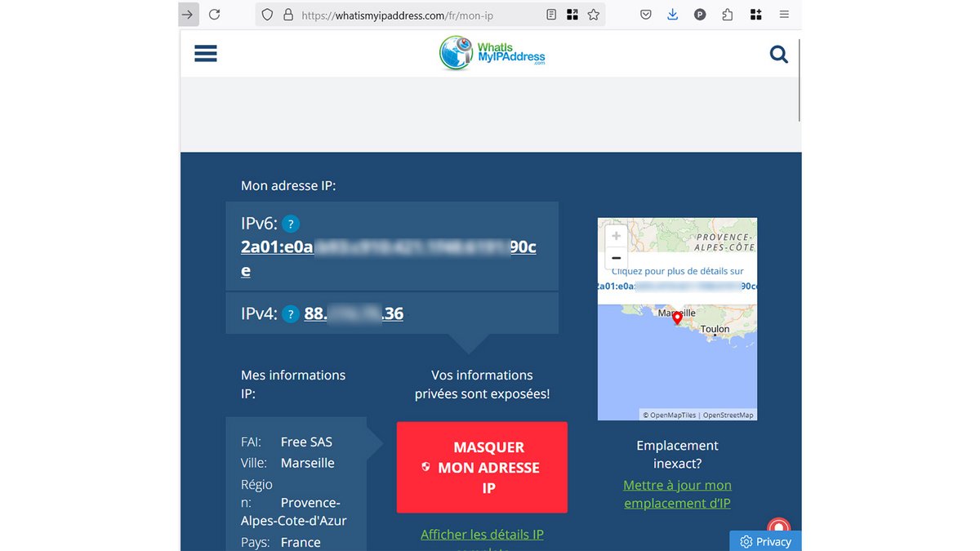Click the France country value text
Screen dimensions: 980x551
[x=301, y=542]
